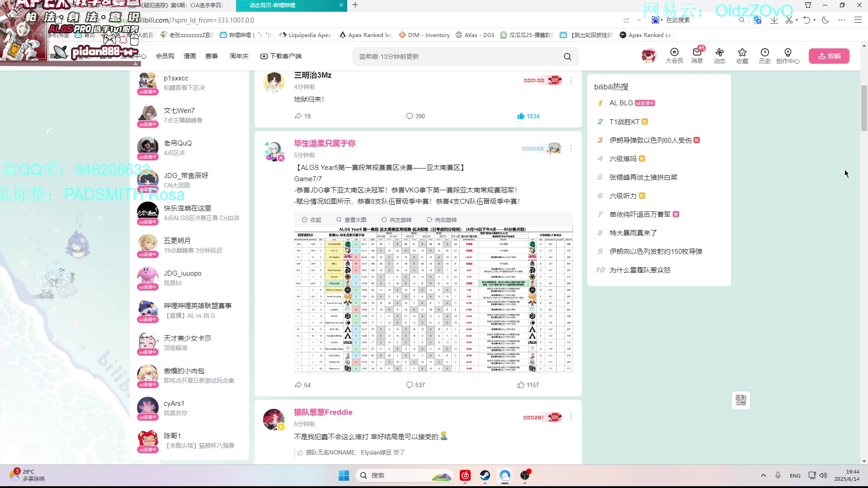Click the magnifier icon in Bilibili search box
Viewport: 868px width, 488px height.
tap(567, 56)
